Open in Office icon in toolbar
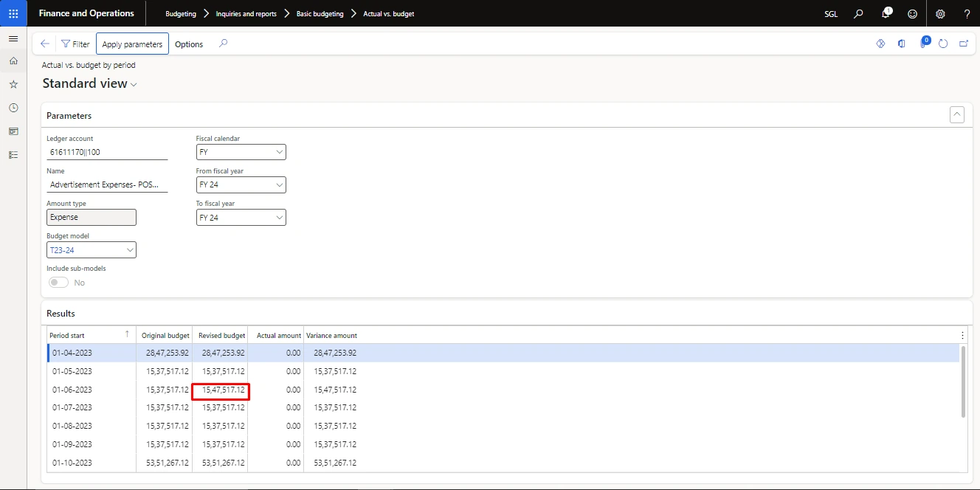This screenshot has height=490, width=980. (x=901, y=44)
